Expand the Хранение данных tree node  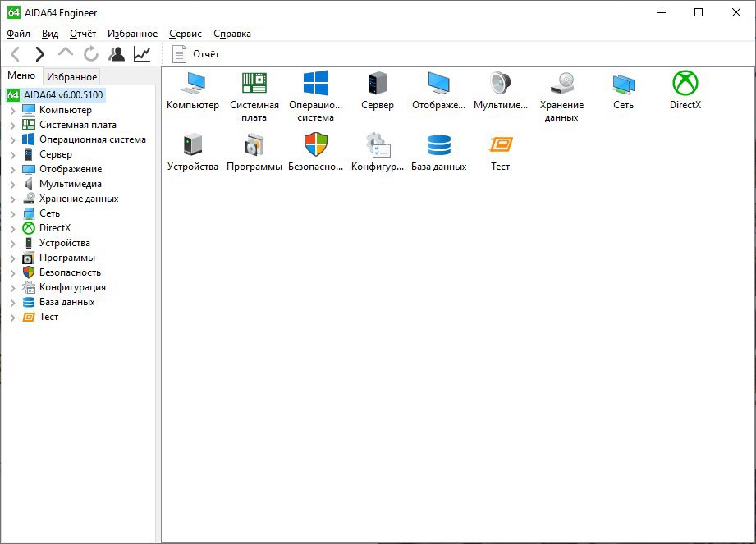point(13,199)
